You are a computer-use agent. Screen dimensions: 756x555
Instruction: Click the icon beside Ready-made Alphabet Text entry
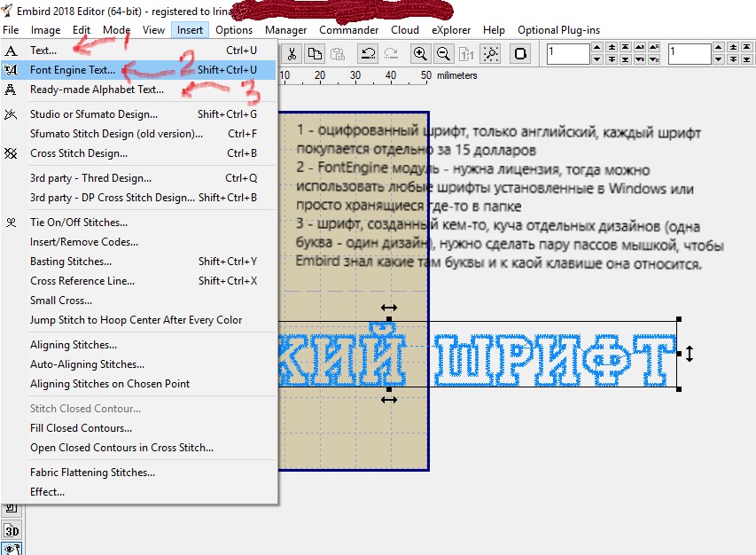click(11, 90)
